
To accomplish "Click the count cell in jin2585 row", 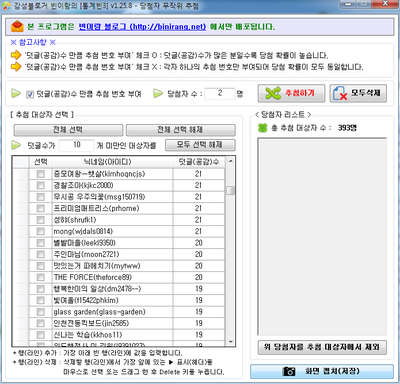I will 199,323.
